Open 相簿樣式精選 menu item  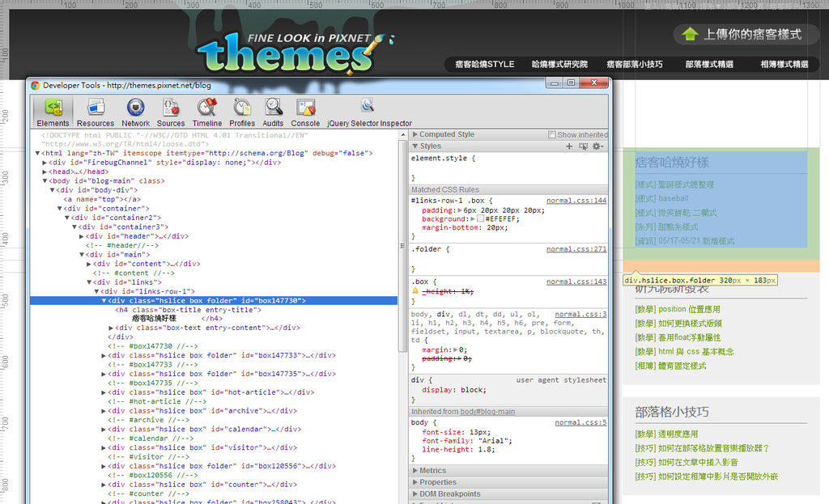pyautogui.click(x=784, y=65)
